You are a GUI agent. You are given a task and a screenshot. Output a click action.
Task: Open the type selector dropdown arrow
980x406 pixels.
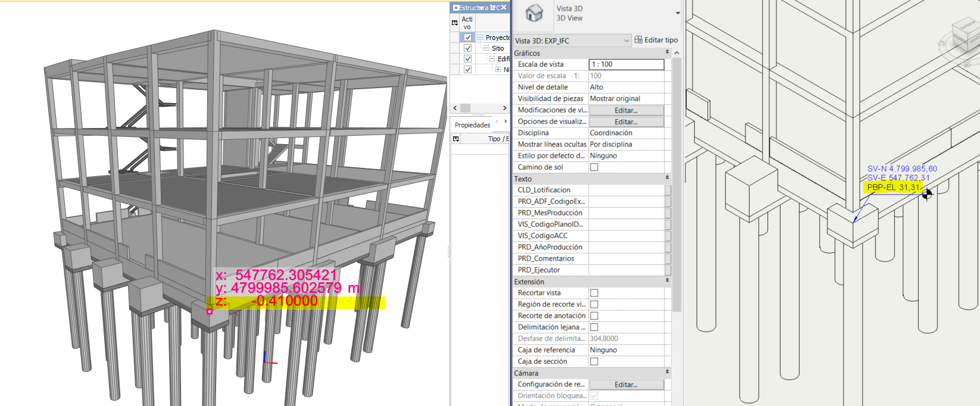tap(678, 13)
